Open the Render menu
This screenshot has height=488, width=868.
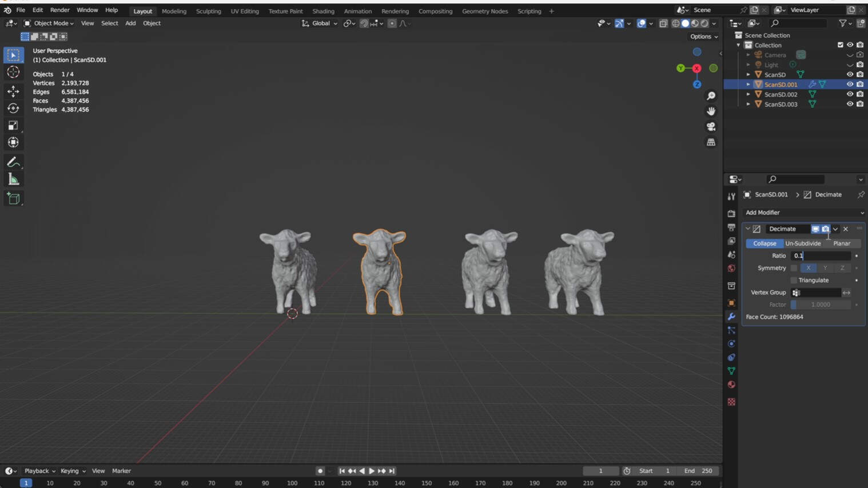(x=59, y=10)
